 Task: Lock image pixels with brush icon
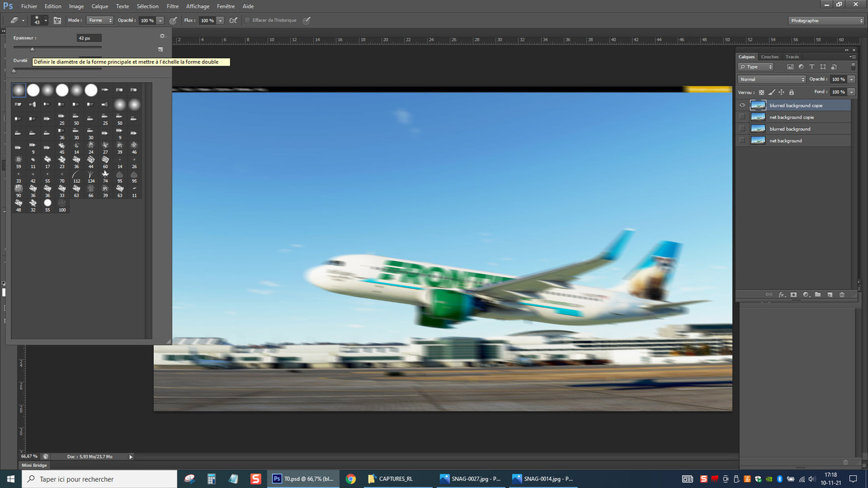[772, 92]
